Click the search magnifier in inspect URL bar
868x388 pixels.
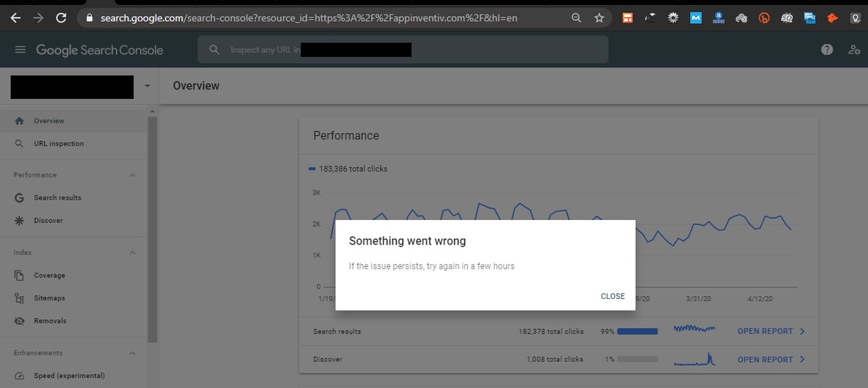coord(214,50)
